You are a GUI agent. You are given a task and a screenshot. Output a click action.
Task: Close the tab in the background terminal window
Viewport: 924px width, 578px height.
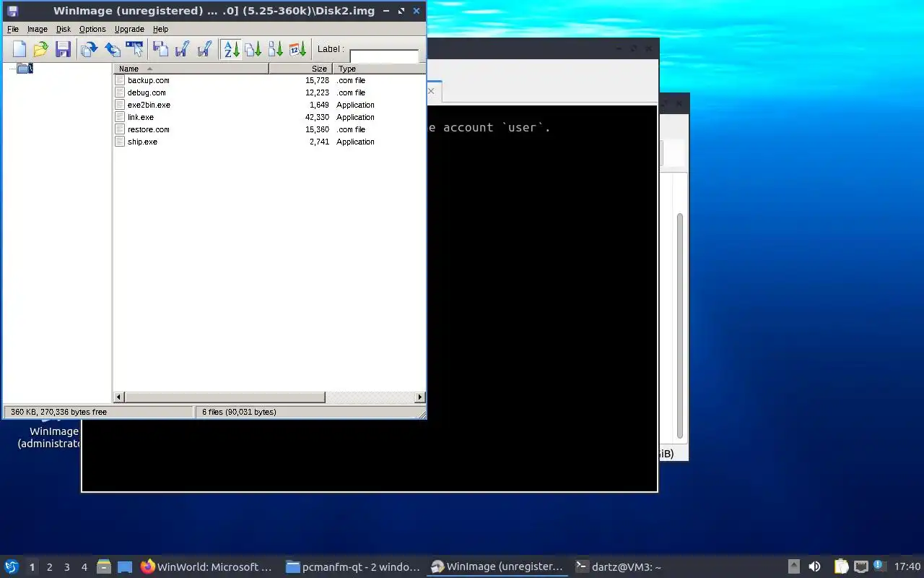point(431,91)
